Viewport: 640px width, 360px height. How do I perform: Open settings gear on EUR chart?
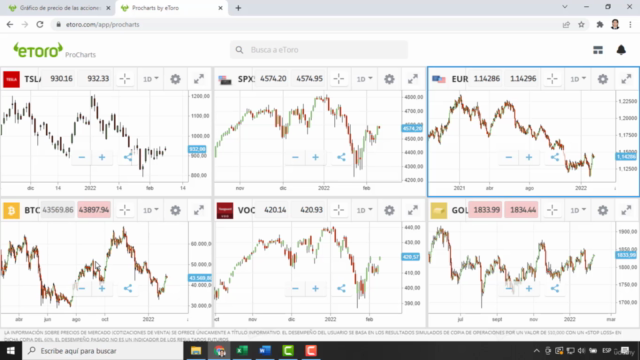click(602, 79)
